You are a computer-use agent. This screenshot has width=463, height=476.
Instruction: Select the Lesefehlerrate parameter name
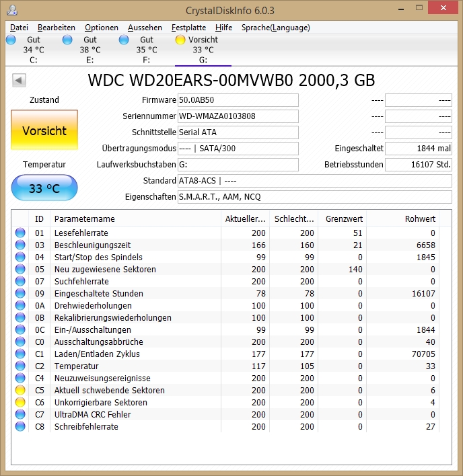pos(81,233)
